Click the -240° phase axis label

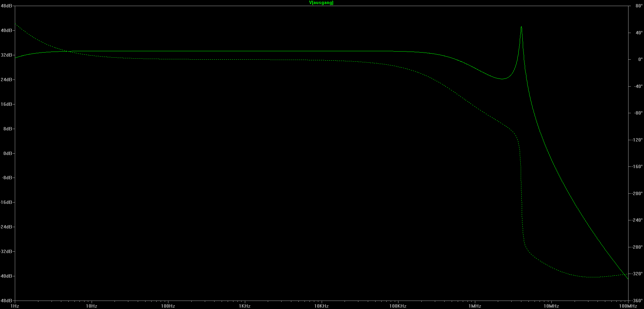coord(637,220)
